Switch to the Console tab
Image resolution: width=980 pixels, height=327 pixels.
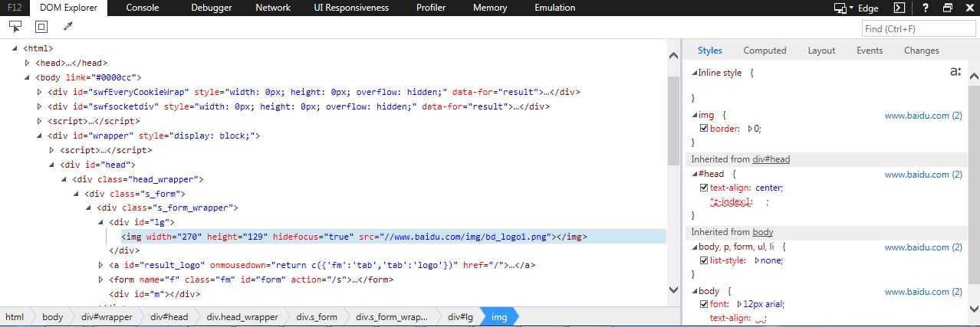[x=143, y=8]
